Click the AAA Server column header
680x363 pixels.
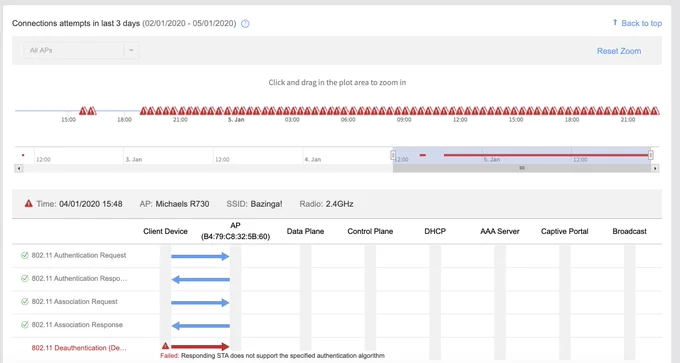click(x=500, y=231)
